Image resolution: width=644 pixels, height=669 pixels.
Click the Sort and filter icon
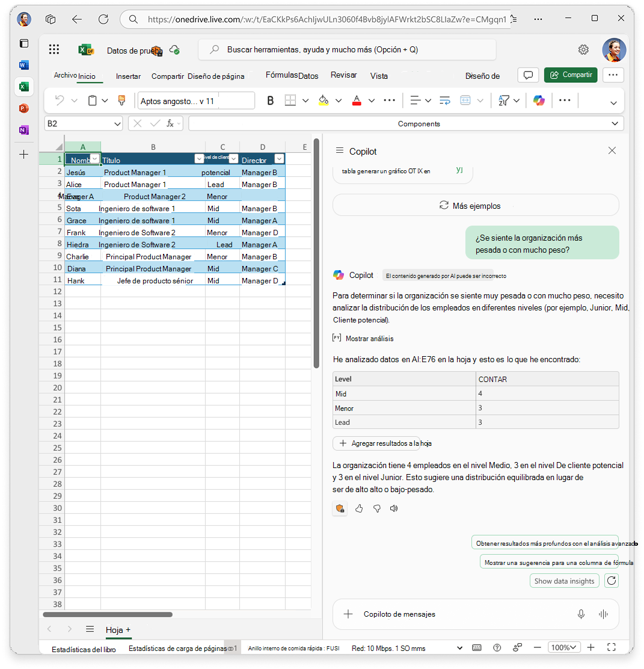pyautogui.click(x=504, y=100)
